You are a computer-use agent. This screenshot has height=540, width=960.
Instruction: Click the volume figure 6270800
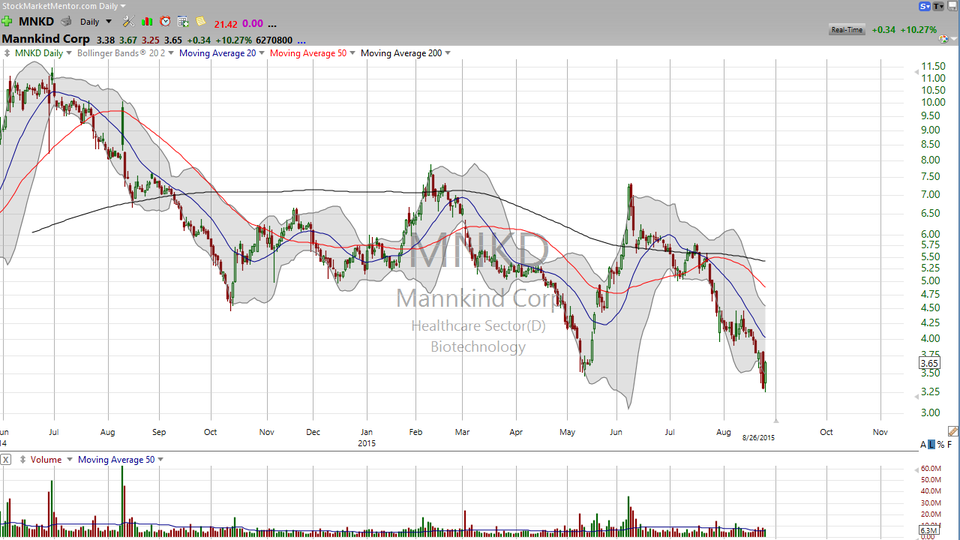pos(274,40)
